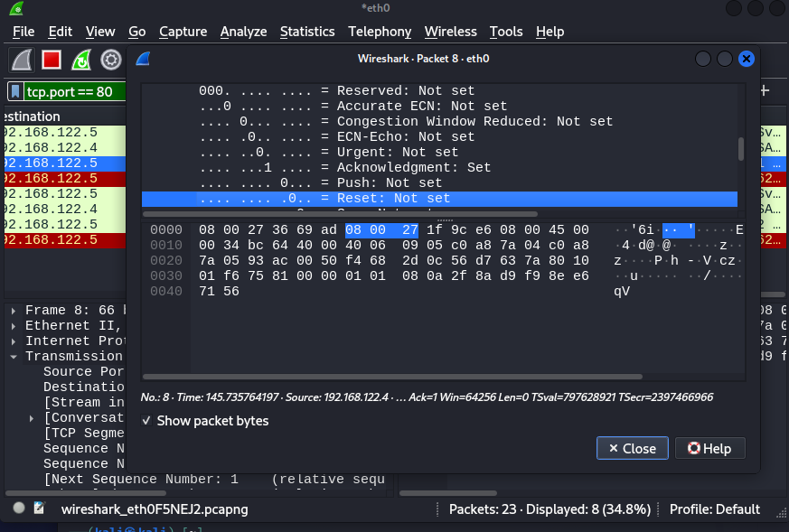Click the 'Profile: Default' status entry
Viewport: 789px width, 532px height.
pos(715,509)
